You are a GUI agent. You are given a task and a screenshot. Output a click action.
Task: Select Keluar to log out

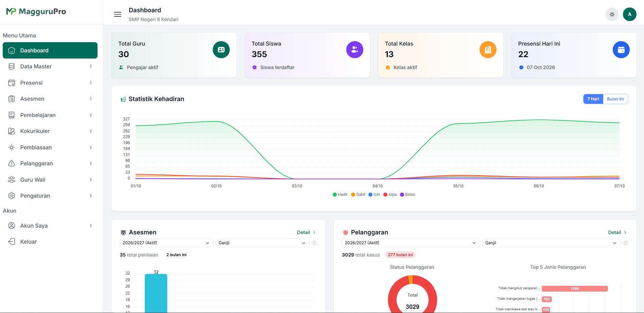click(x=50, y=242)
